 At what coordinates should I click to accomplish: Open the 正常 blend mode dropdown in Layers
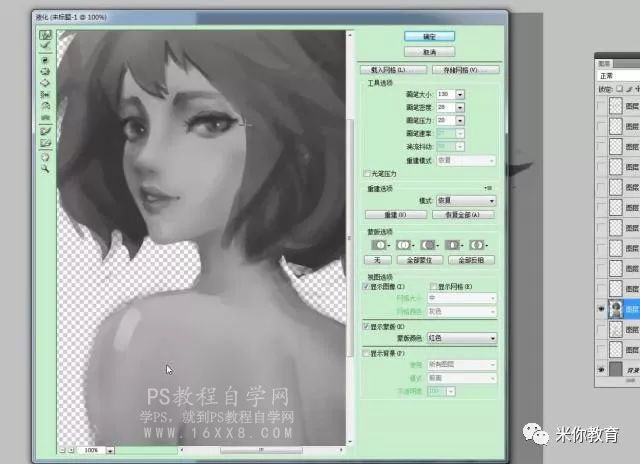[x=618, y=75]
